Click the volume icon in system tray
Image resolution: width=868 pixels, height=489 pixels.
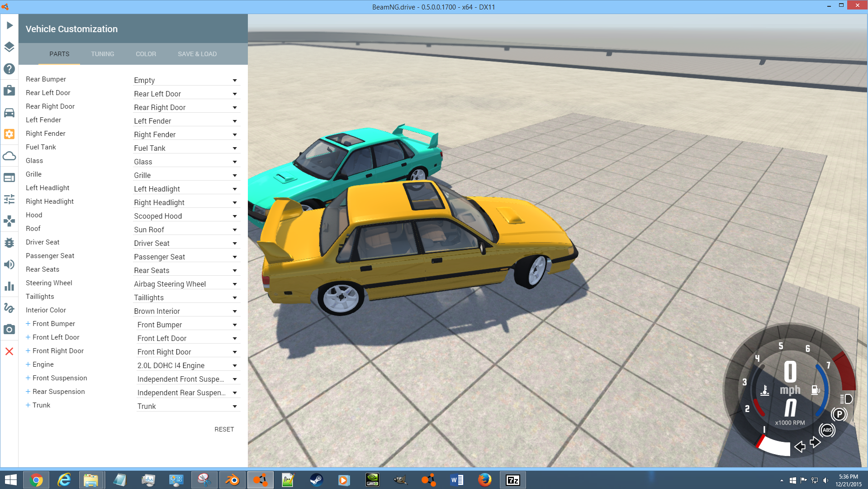pos(826,480)
